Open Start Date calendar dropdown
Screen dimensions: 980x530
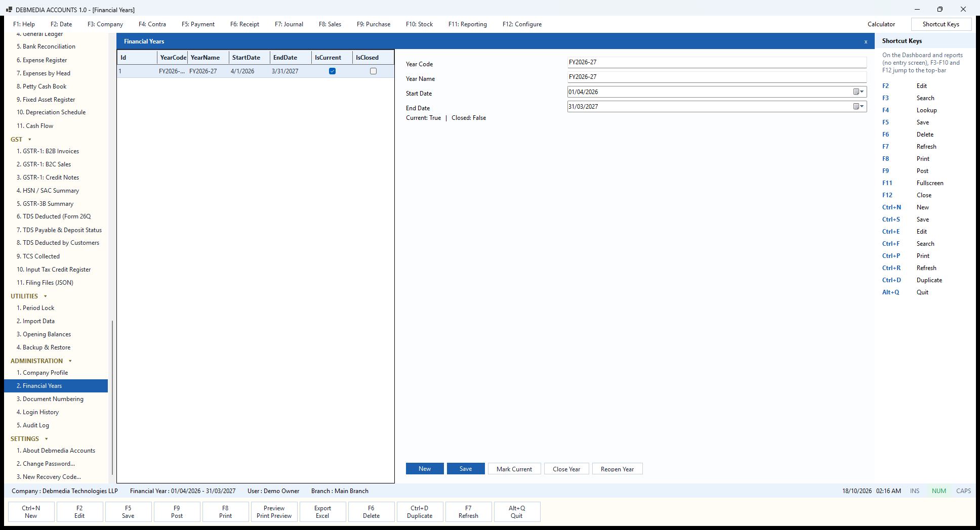(859, 92)
